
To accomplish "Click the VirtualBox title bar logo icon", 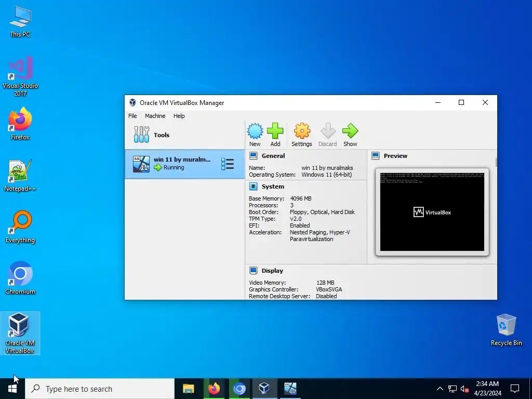I will pos(132,102).
